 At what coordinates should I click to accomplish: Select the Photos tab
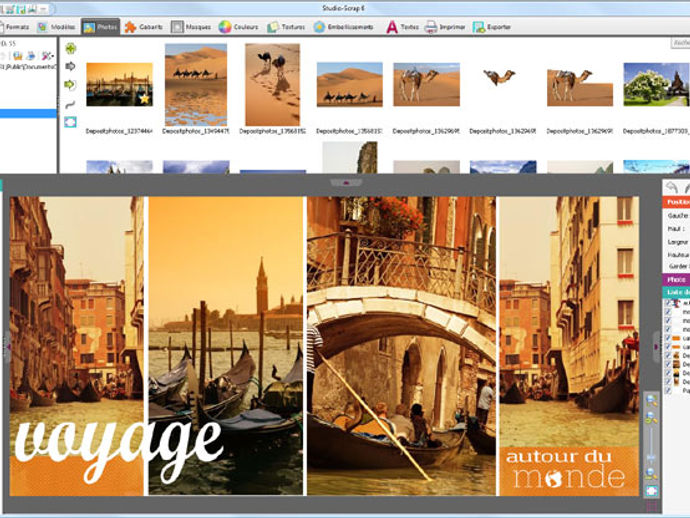point(101,27)
